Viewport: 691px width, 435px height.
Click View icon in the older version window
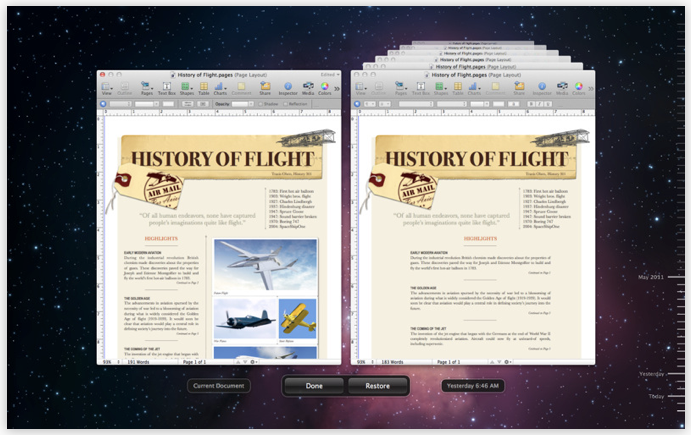[360, 88]
